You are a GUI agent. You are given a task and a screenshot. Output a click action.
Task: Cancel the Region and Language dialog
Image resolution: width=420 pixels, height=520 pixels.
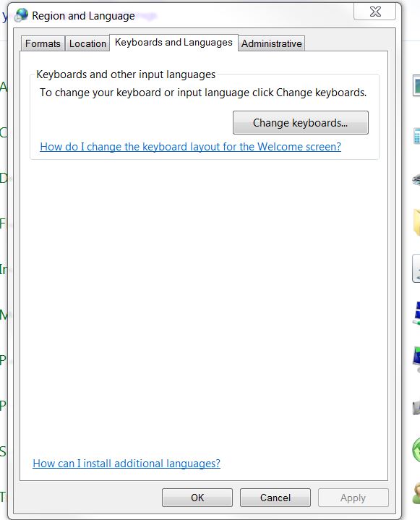coord(275,498)
